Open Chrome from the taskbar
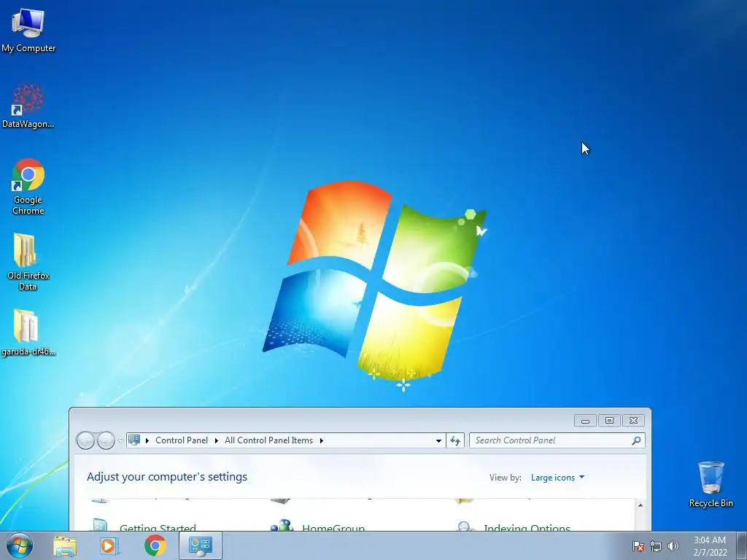 click(x=155, y=545)
